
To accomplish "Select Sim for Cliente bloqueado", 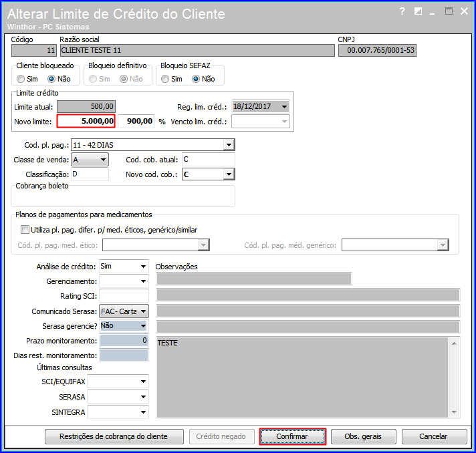I will click(x=21, y=79).
